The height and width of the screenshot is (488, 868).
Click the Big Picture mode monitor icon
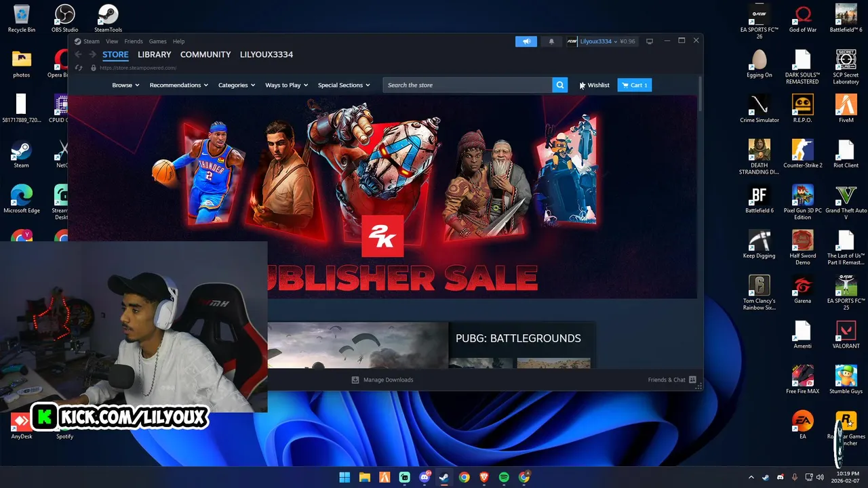point(649,41)
